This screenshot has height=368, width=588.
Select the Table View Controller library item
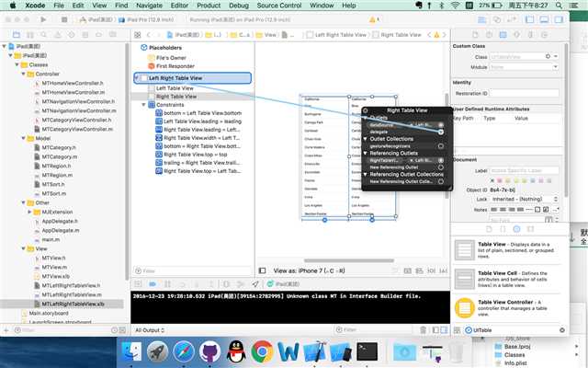click(509, 307)
